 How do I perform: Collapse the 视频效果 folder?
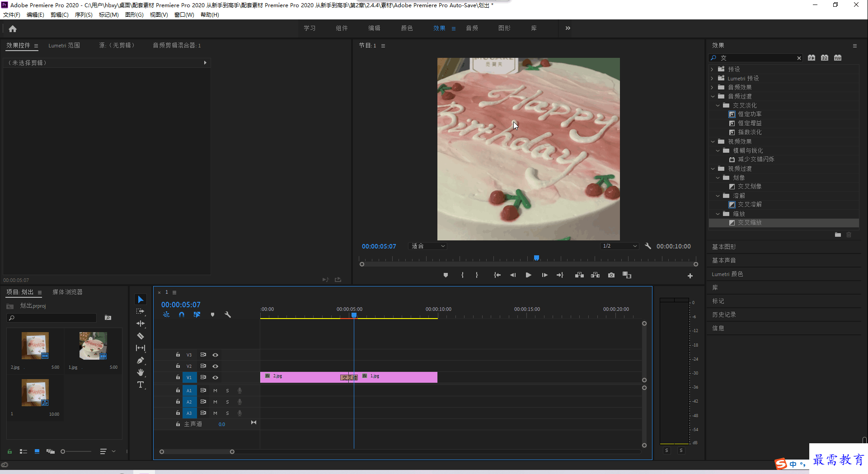[713, 141]
